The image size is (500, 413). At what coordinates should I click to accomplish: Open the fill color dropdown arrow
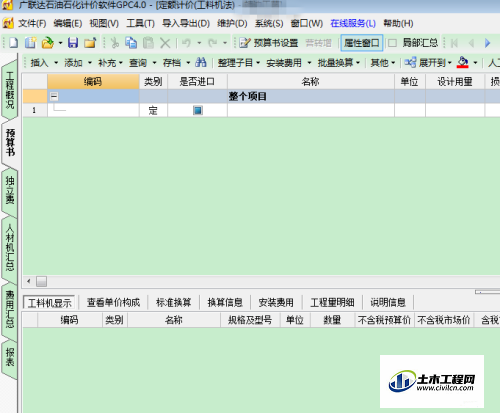[475, 63]
